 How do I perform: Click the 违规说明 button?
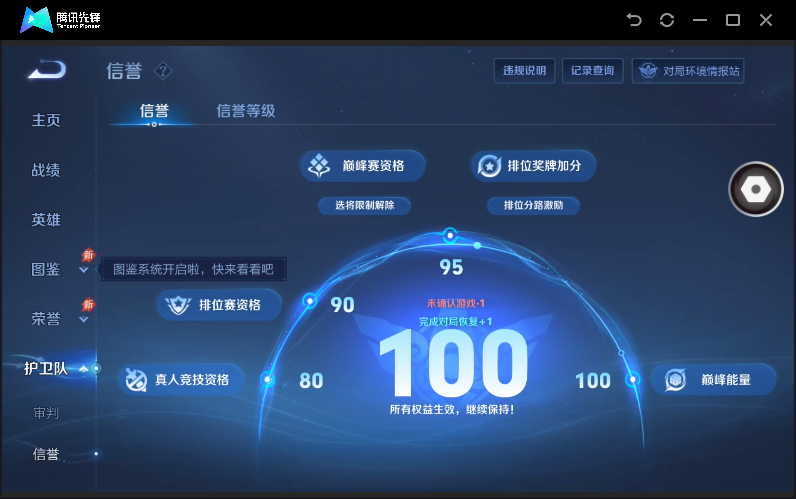tap(524, 71)
